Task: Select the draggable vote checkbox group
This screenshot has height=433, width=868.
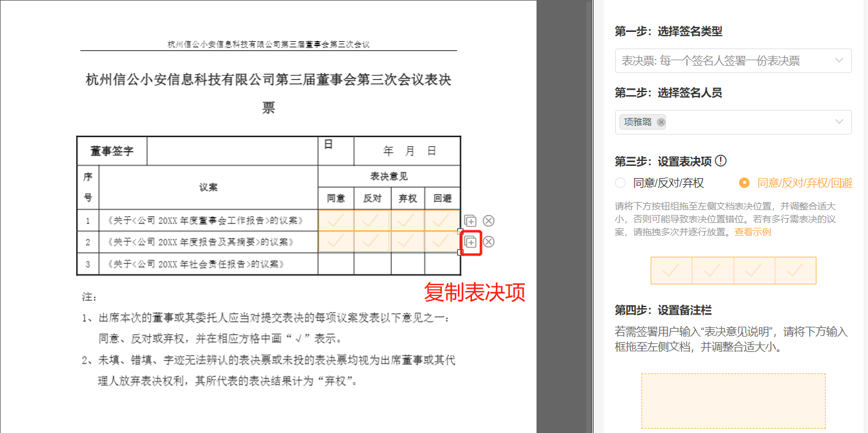Action: coord(733,270)
